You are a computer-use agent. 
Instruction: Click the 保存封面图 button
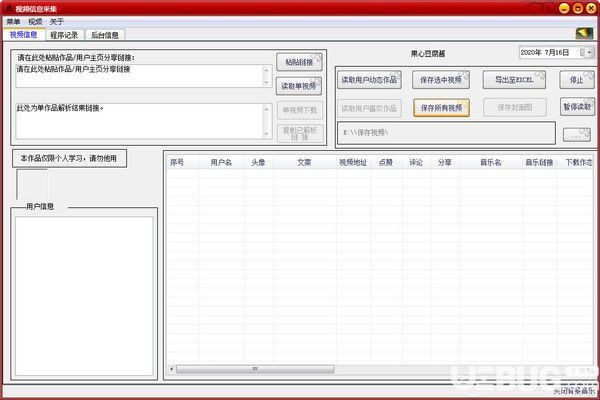[x=515, y=108]
